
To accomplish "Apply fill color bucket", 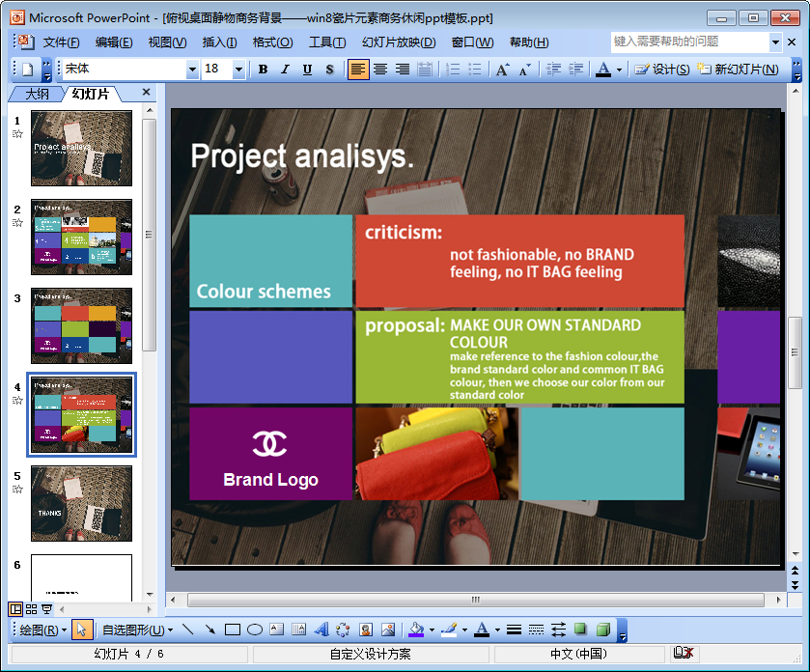I will pos(416,630).
